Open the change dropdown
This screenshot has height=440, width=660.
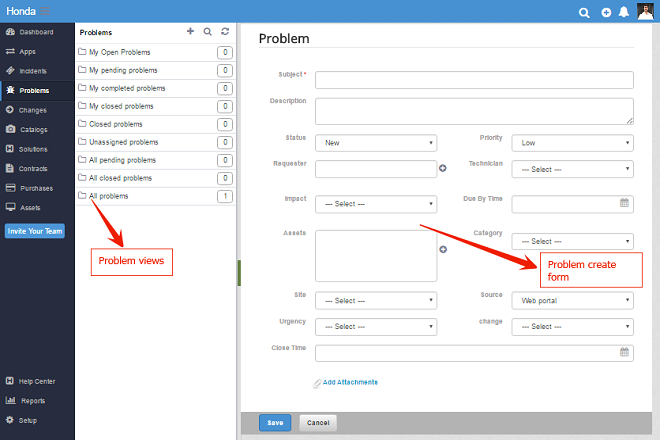pos(572,327)
